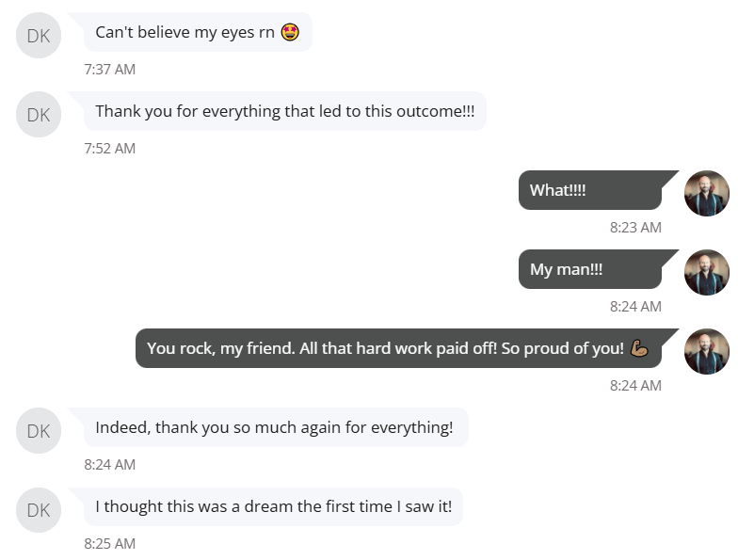Screen dimensions: 738x560
Task: Select the "Thank you for everything that led to this outcome" bubble
Action: point(284,111)
